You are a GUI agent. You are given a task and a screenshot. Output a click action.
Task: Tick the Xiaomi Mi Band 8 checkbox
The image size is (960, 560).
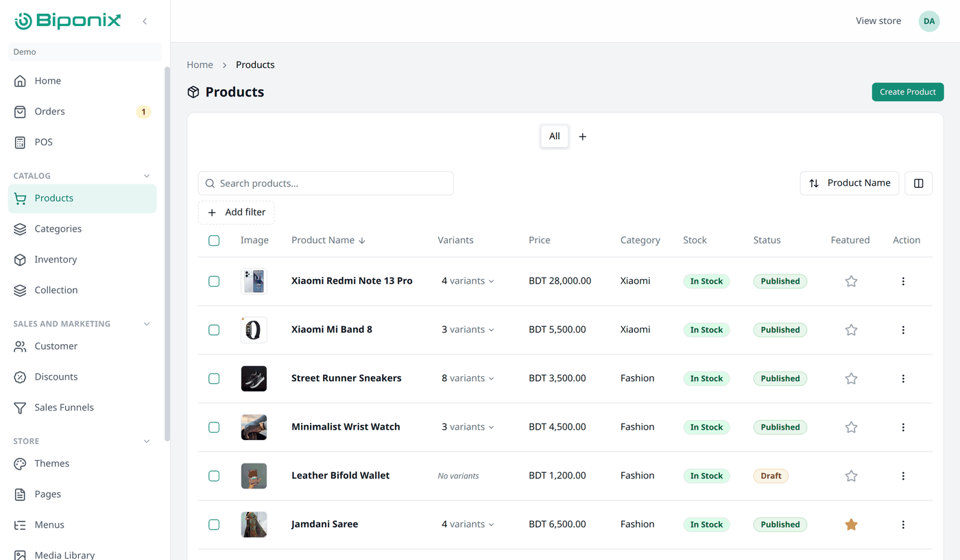coord(214,330)
